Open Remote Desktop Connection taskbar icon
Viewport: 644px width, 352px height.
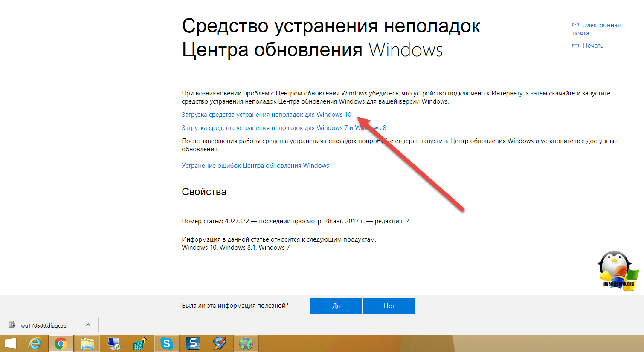coord(114,343)
